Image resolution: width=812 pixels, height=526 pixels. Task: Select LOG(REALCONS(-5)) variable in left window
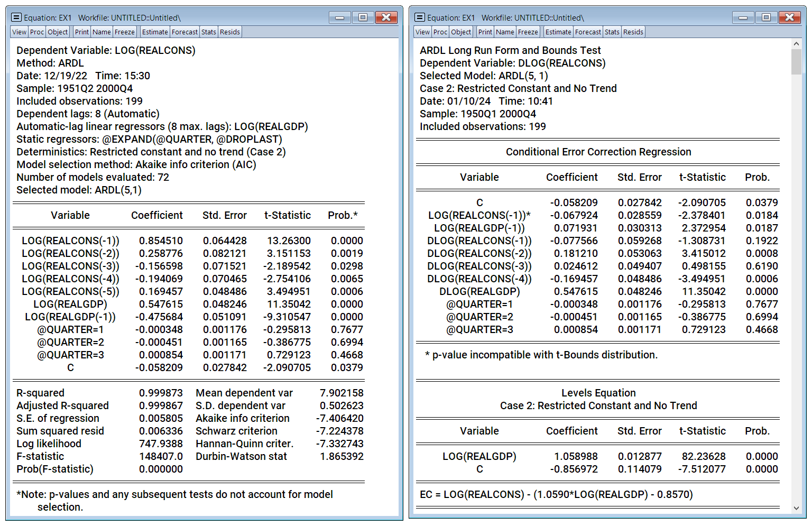[x=70, y=291]
